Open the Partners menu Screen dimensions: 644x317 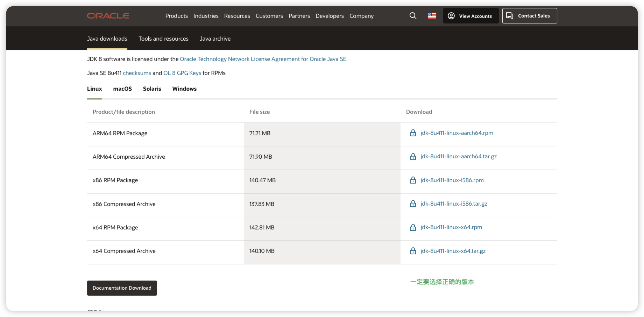coord(299,16)
